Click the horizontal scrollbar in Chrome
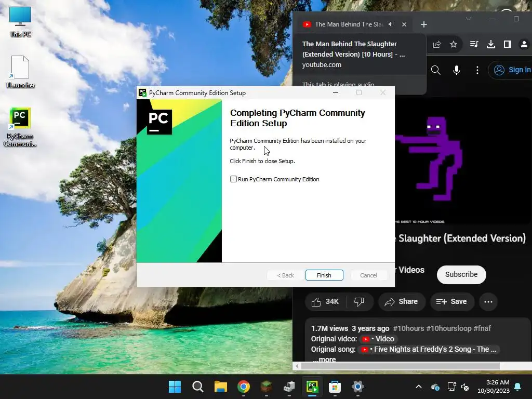This screenshot has height=399, width=532. point(401,366)
